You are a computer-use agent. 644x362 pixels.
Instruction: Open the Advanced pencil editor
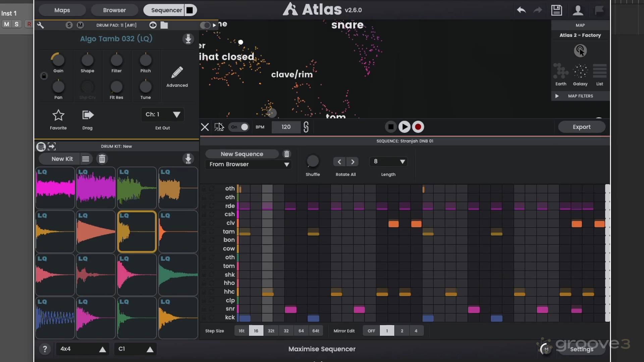[x=177, y=72]
